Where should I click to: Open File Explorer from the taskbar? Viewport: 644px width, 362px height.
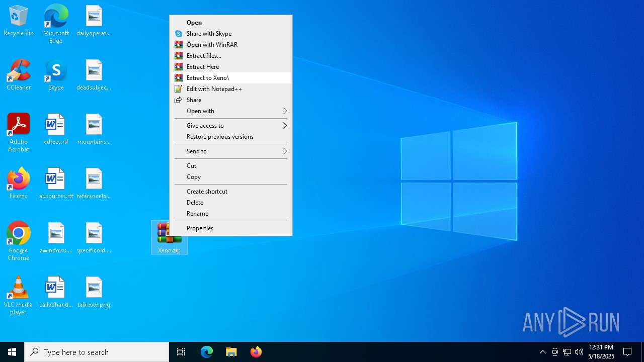coord(231,352)
